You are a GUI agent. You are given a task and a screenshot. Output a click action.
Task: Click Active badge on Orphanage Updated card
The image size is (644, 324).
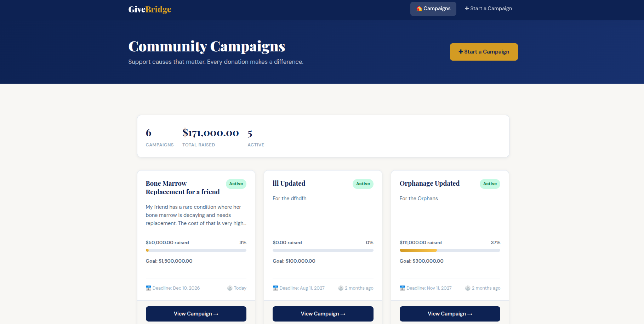pos(490,184)
